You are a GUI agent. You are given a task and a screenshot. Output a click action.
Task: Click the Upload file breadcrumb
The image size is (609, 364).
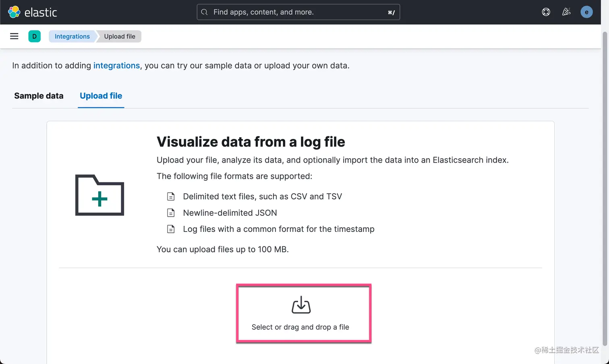click(x=120, y=36)
